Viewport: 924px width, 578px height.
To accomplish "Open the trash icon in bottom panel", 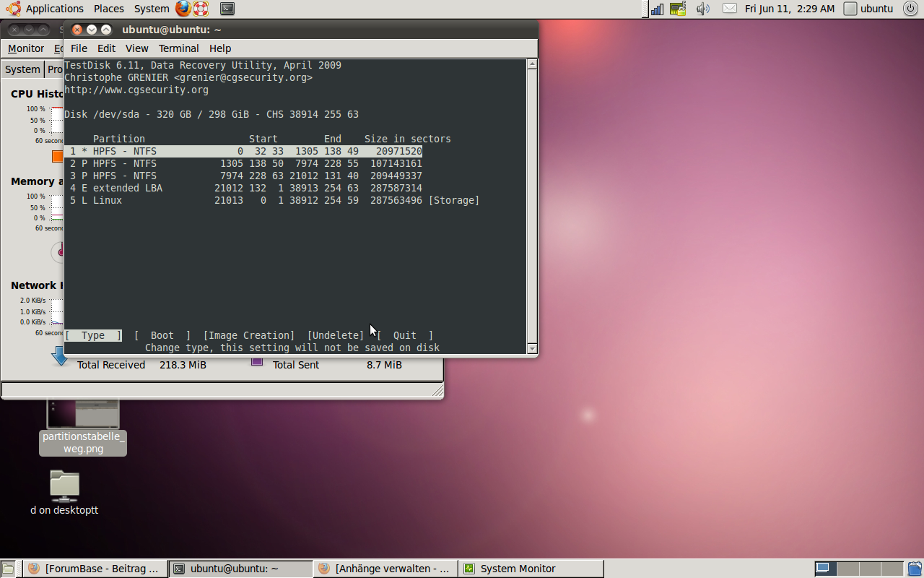I will click(x=915, y=569).
